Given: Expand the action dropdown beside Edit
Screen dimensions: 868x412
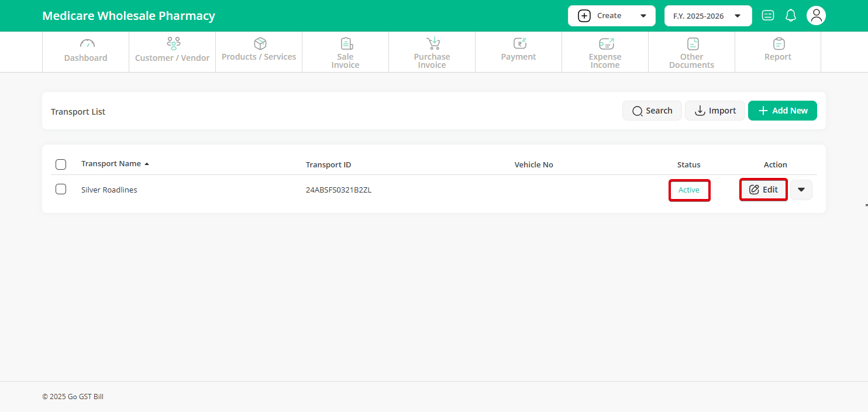Looking at the screenshot, I should (x=801, y=190).
